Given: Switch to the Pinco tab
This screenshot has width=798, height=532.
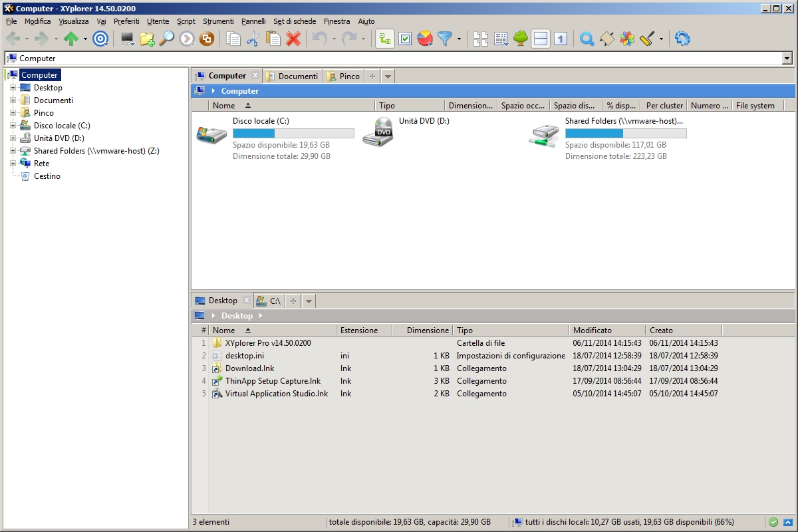Looking at the screenshot, I should click(x=343, y=76).
